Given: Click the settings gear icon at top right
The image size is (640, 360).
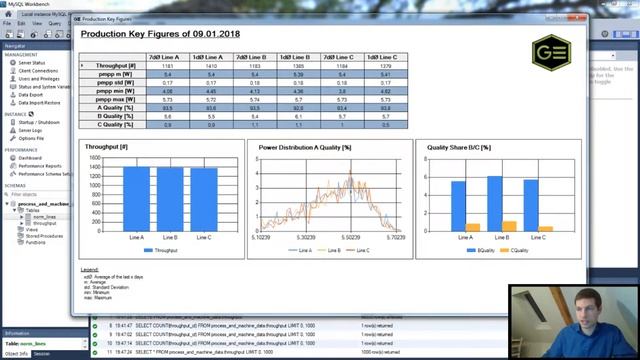Looking at the screenshot, I should pyautogui.click(x=604, y=34).
